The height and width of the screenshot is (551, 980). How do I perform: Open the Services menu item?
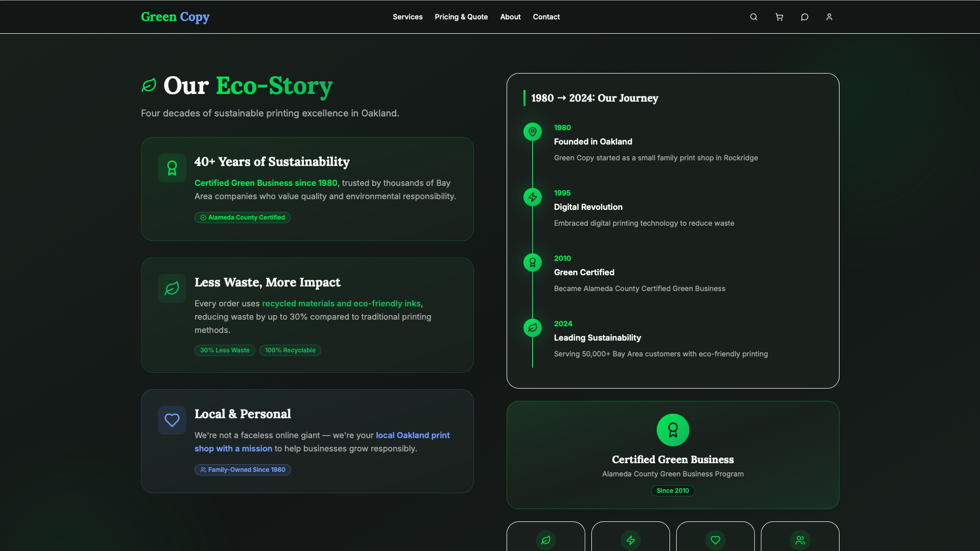pyautogui.click(x=408, y=17)
